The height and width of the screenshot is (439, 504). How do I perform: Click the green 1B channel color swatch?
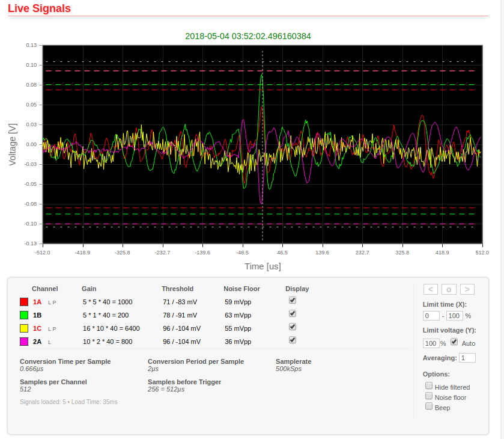tap(24, 315)
